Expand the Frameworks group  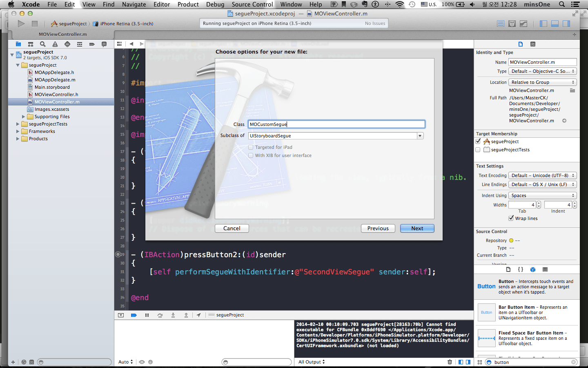18,131
